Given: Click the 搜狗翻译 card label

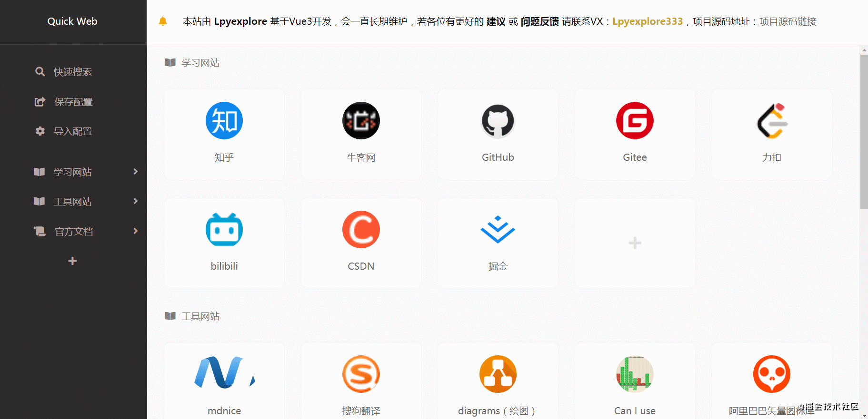Looking at the screenshot, I should click(x=361, y=411).
